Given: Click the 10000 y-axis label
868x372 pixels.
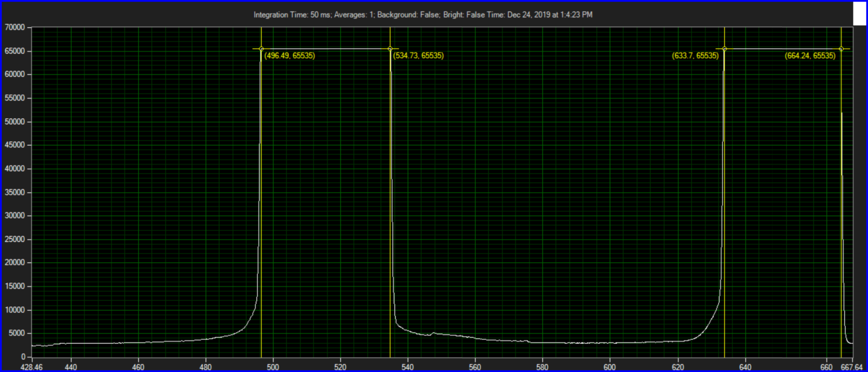Looking at the screenshot, I should pos(14,310).
